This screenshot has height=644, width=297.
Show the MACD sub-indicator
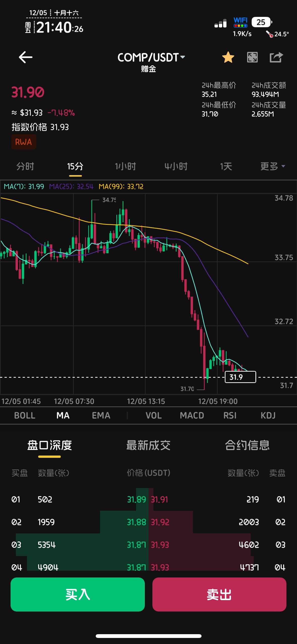tap(192, 415)
